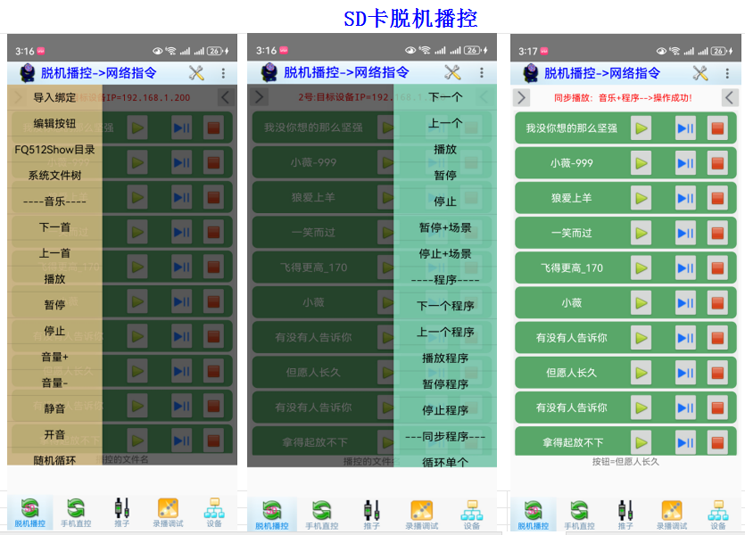The height and width of the screenshot is (535, 745).
Task: Switch to 手机直控 tab on middle phone
Action: tap(321, 513)
